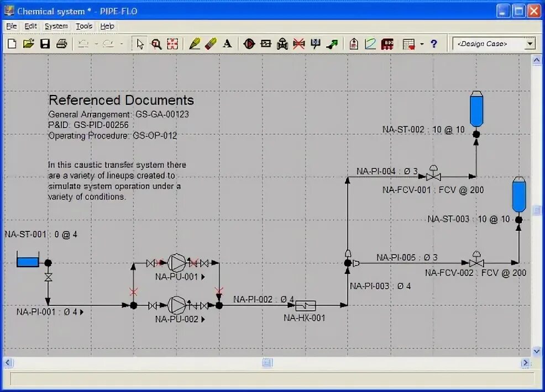Open the Design Case lineup combo box
Viewport: 545px width, 392px height.
coord(494,44)
